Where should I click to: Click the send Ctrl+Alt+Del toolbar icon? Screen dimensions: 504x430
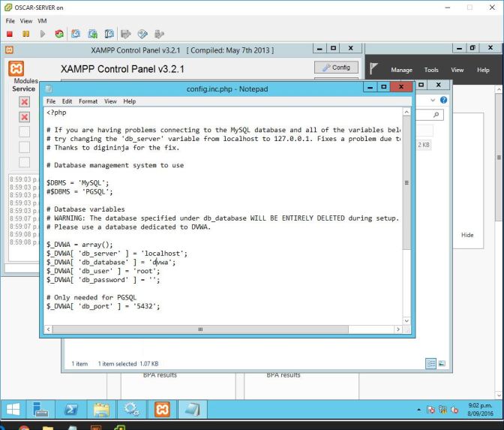pyautogui.click(x=126, y=34)
